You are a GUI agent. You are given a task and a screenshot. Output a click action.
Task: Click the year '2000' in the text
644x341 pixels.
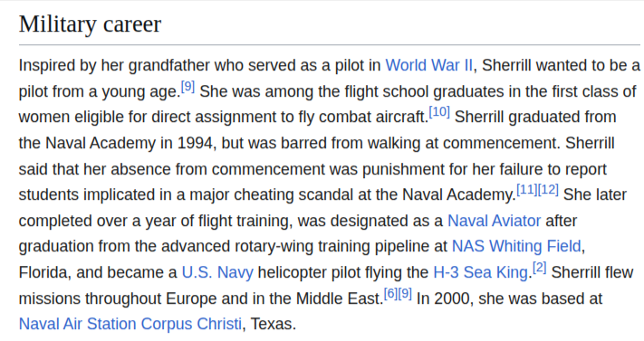coord(452,298)
